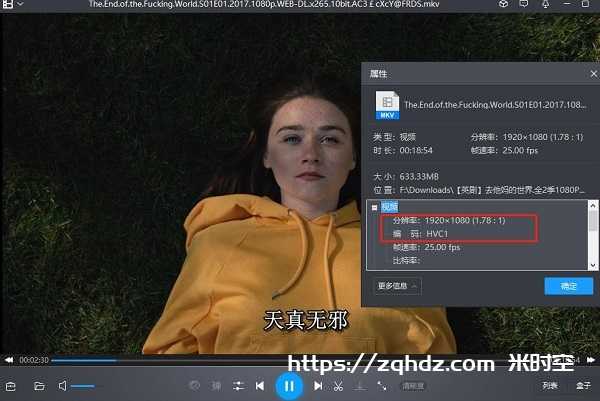The height and width of the screenshot is (401, 600).
Task: Click the 比特率 row in details
Action: pos(406,261)
